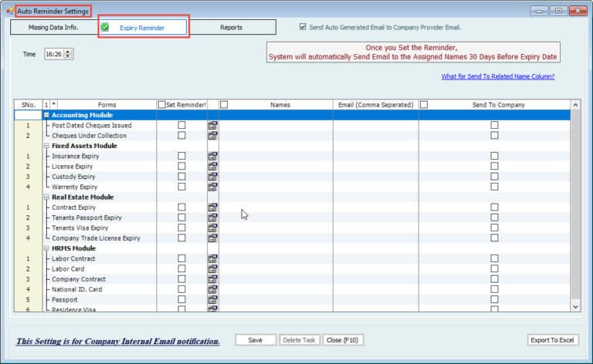Click the icon in National ID. Card row

point(212,290)
